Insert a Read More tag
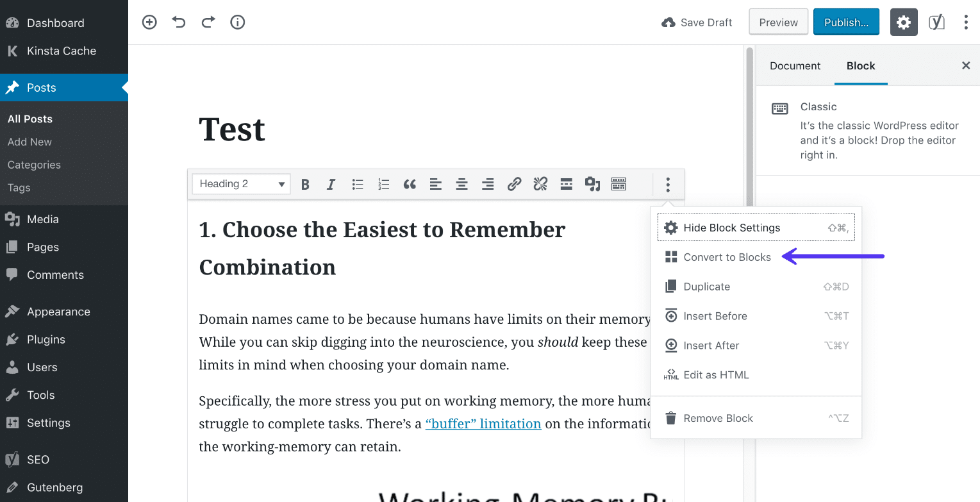980x502 pixels. (x=566, y=184)
